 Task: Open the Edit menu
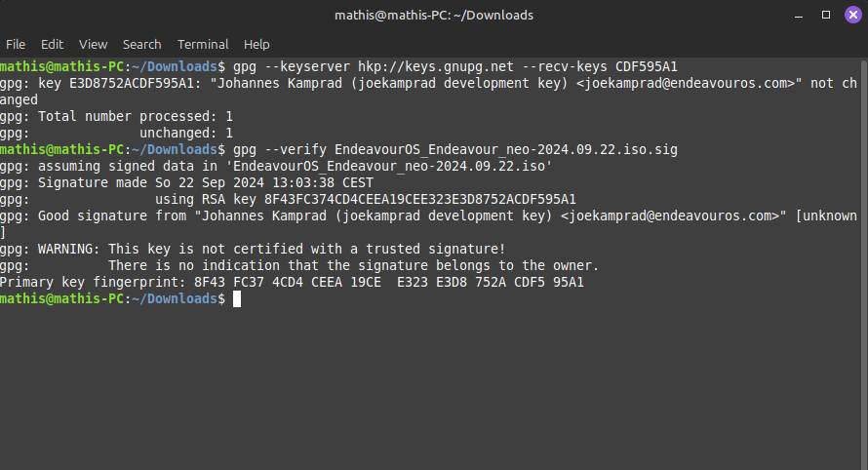click(x=52, y=44)
